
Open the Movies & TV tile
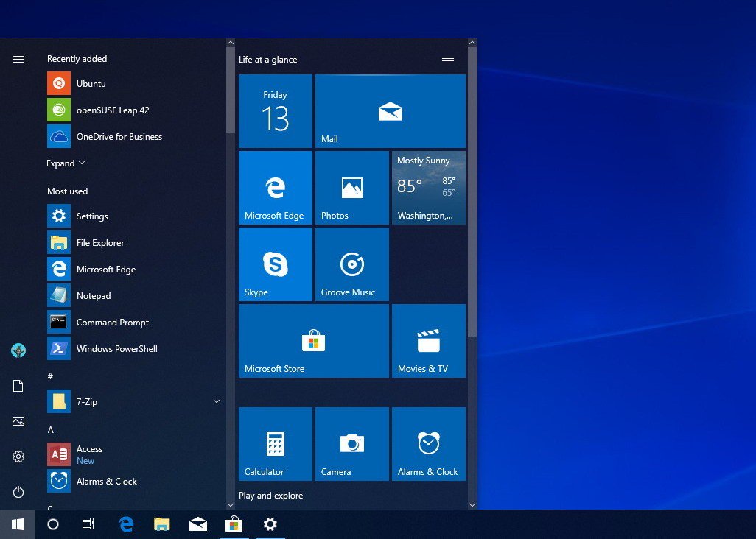pos(428,340)
